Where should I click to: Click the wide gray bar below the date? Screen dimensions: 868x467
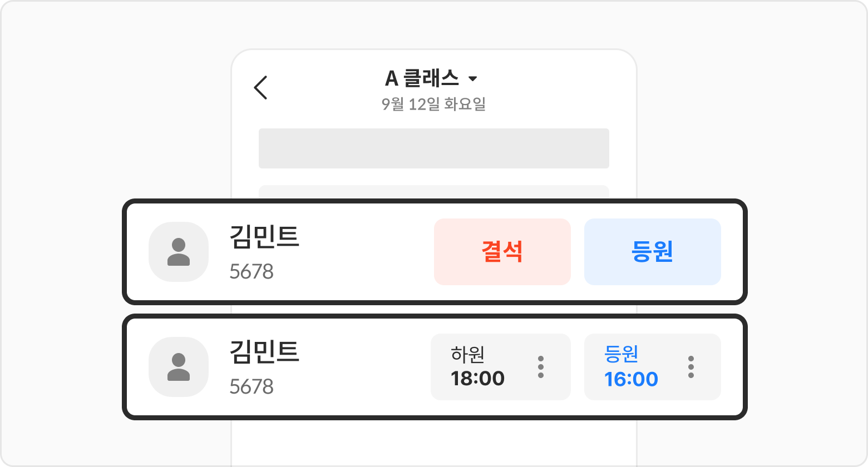tap(433, 148)
